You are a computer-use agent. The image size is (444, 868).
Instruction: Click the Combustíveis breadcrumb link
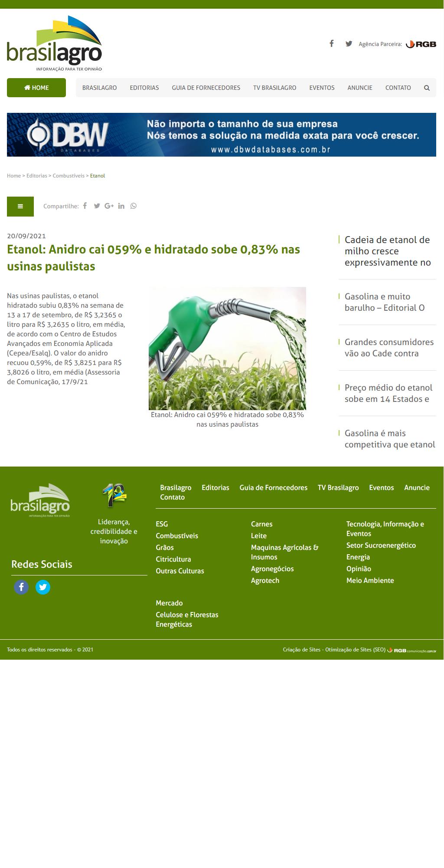pyautogui.click(x=69, y=176)
